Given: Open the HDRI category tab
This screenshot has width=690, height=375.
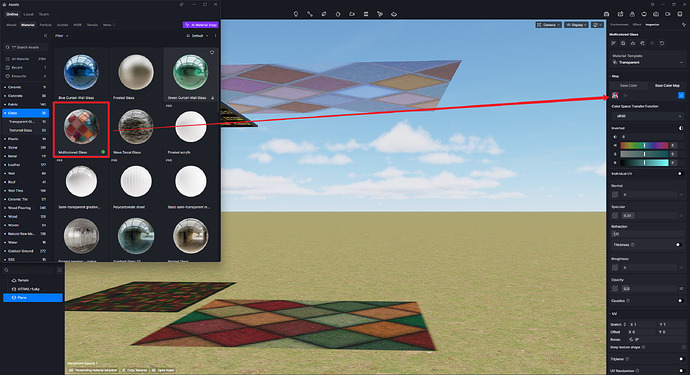Looking at the screenshot, I should 77,25.
